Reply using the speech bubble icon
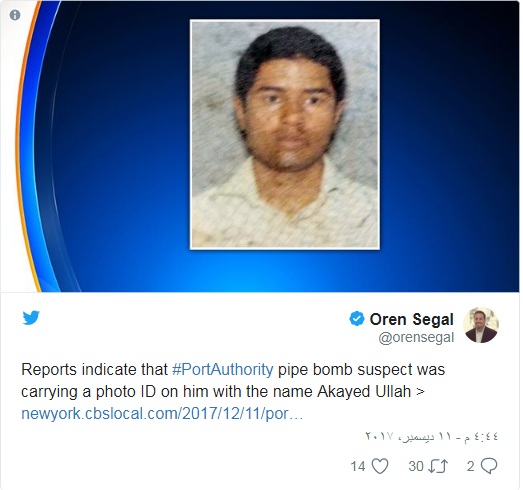This screenshot has height=490, width=523. [489, 466]
